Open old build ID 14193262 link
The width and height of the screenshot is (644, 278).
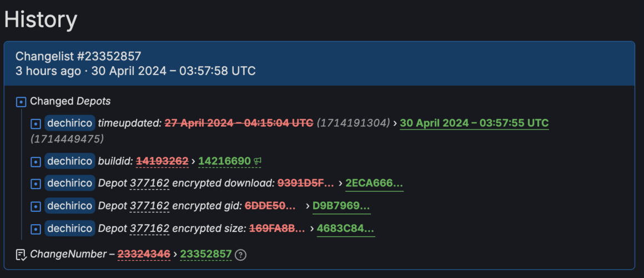pyautogui.click(x=162, y=161)
